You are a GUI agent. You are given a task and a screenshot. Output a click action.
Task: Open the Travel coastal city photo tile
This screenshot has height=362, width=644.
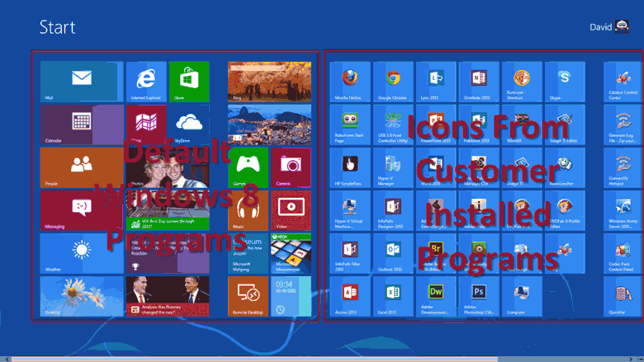[x=269, y=125]
